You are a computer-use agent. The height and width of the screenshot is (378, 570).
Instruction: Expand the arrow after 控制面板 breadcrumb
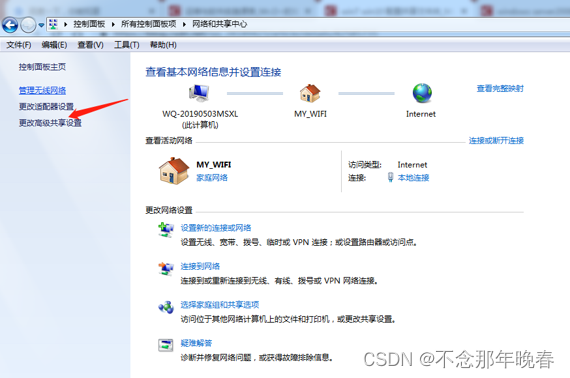(x=113, y=24)
